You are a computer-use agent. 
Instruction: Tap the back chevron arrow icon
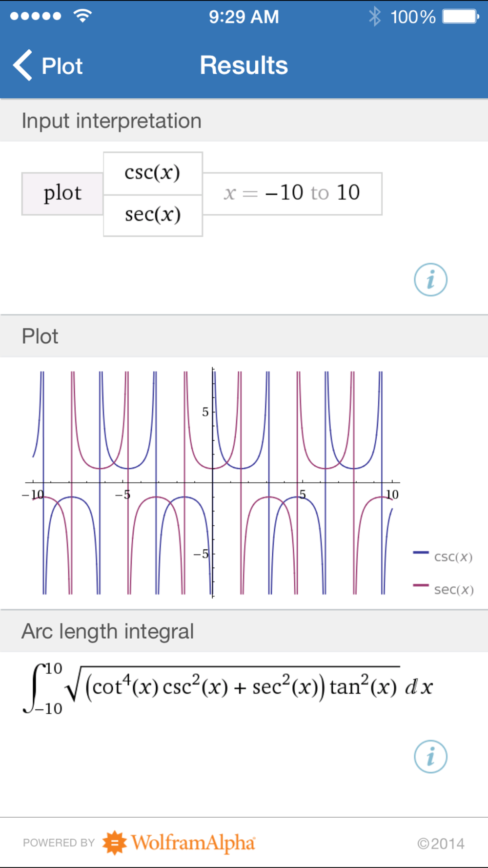[x=23, y=65]
